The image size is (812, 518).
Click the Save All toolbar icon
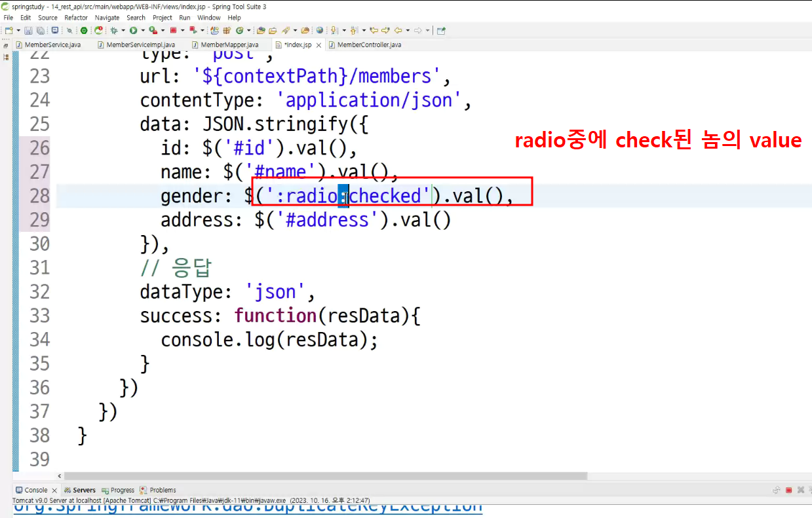point(41,30)
